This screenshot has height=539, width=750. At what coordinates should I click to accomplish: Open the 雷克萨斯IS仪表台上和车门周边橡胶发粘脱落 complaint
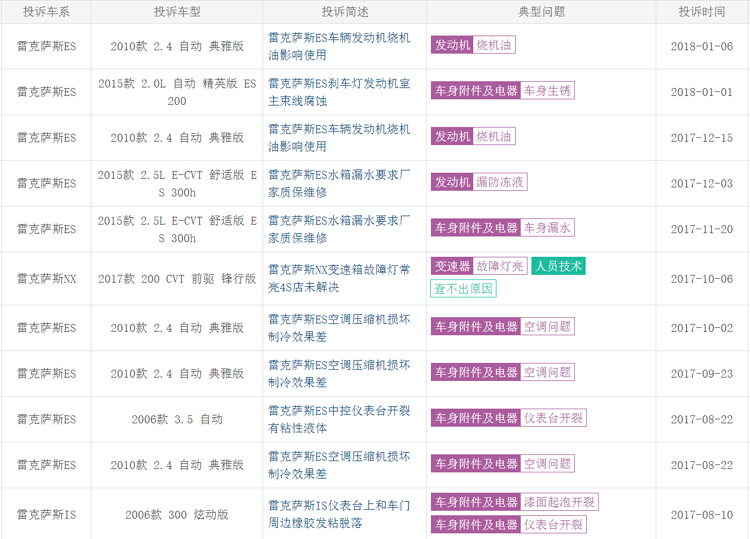tap(339, 514)
